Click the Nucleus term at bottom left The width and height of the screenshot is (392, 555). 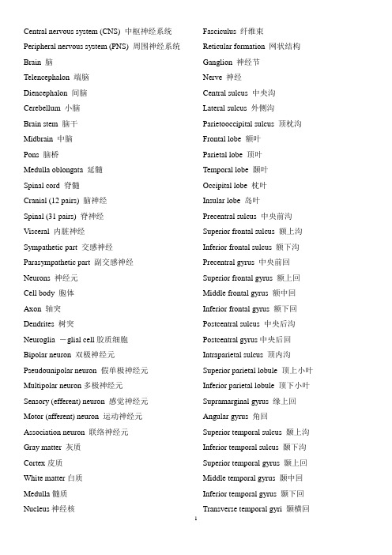pyautogui.click(x=36, y=509)
